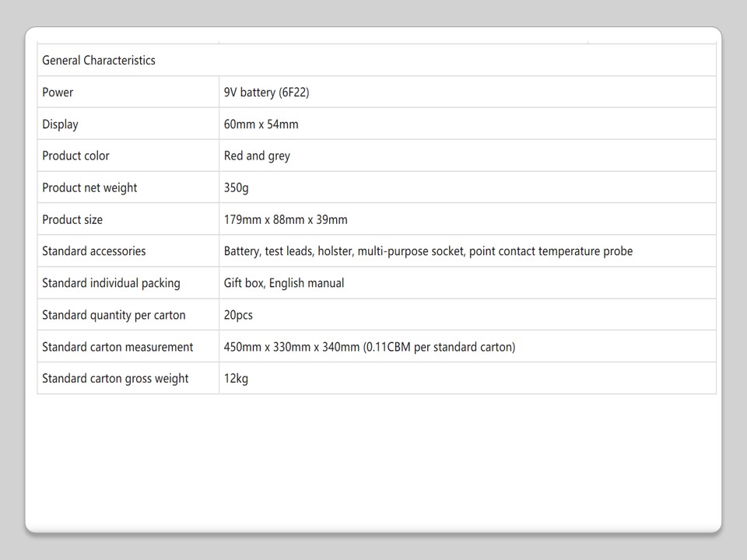Select the 179mm x 88mm x 39mm value

tap(286, 220)
